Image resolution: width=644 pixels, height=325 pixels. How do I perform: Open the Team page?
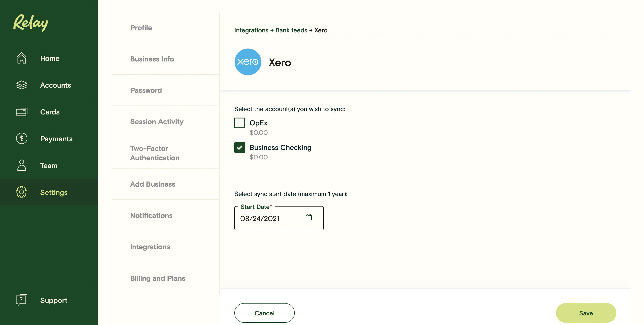pos(49,165)
